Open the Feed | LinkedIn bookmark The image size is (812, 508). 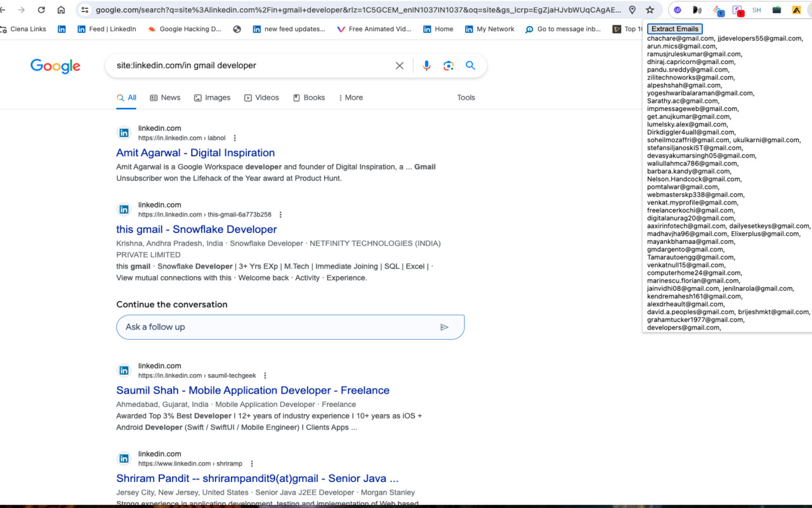[x=107, y=29]
